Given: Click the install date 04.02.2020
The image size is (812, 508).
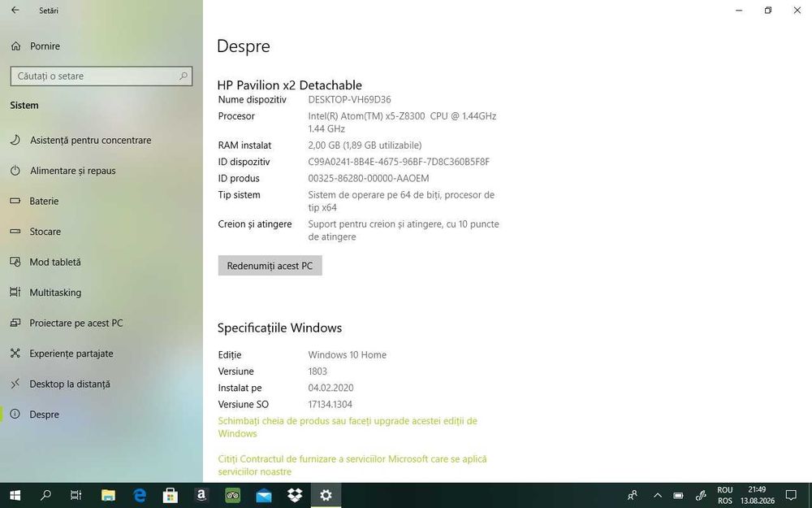Looking at the screenshot, I should [330, 388].
